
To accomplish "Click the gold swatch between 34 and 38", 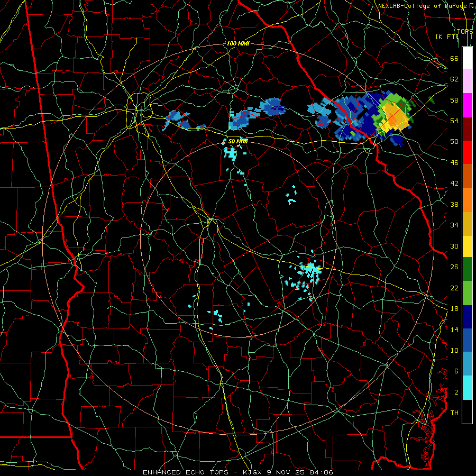I will [x=467, y=224].
